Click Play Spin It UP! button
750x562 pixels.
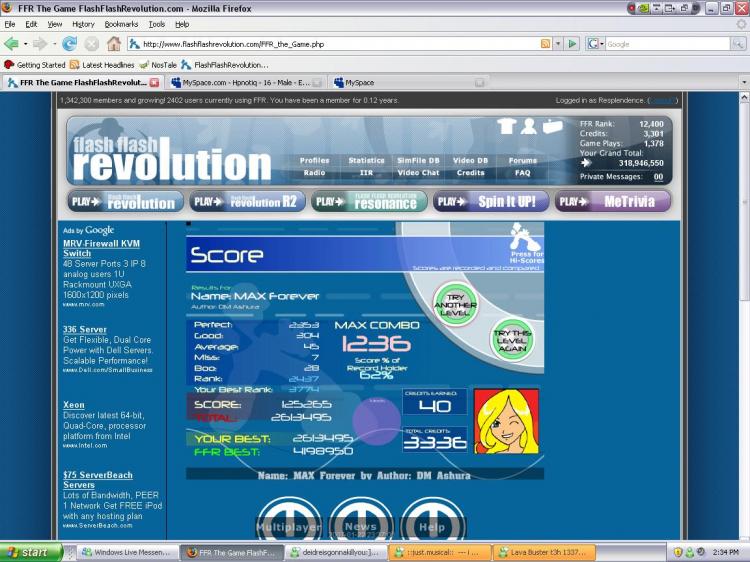pyautogui.click(x=491, y=202)
